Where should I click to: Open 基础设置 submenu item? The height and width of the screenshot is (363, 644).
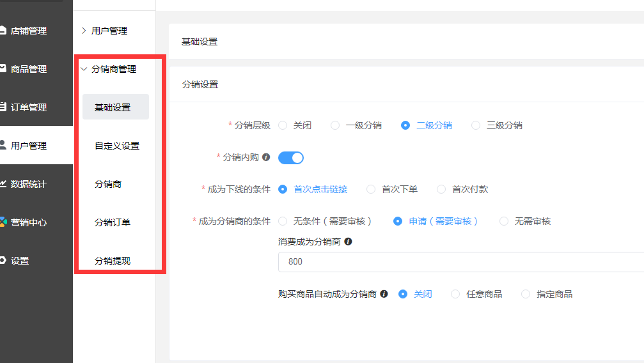[x=115, y=107]
